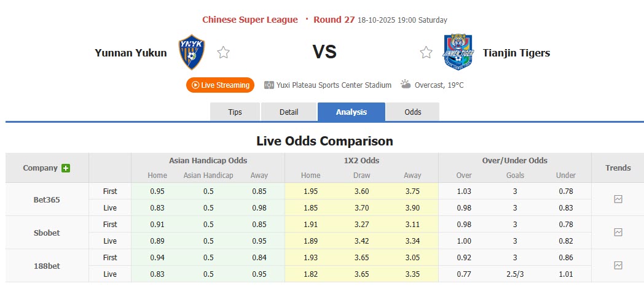
Task: Open the Bet365 trends chart icon
Action: coord(618,199)
